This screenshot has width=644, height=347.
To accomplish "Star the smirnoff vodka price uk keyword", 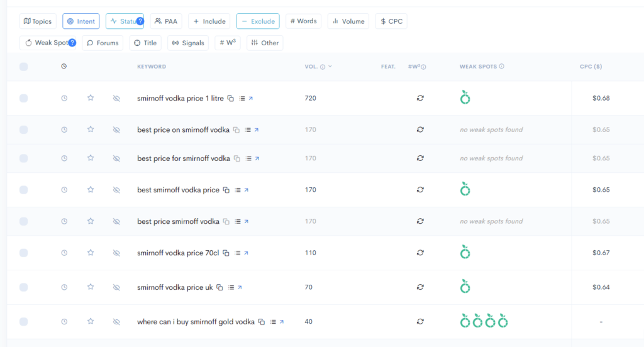I will coord(91,287).
